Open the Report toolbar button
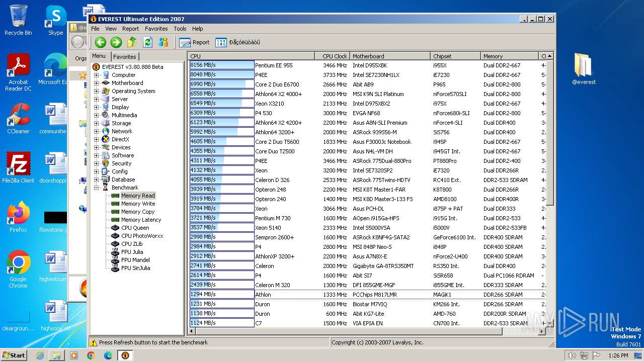The height and width of the screenshot is (362, 644). (195, 42)
